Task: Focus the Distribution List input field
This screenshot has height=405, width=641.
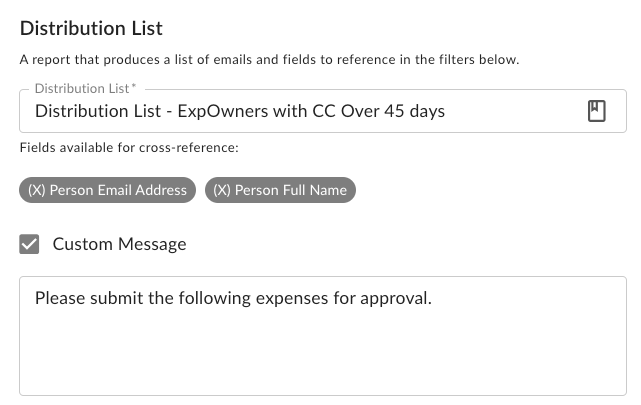Action: point(300,111)
